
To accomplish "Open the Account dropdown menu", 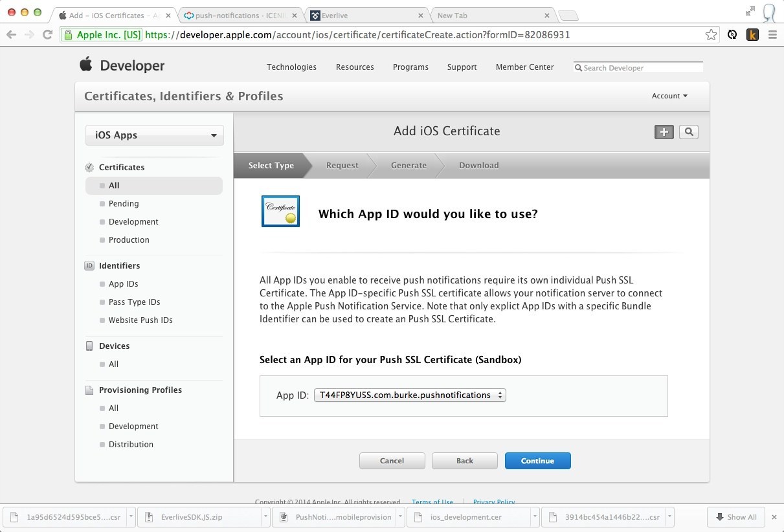I will coord(669,96).
